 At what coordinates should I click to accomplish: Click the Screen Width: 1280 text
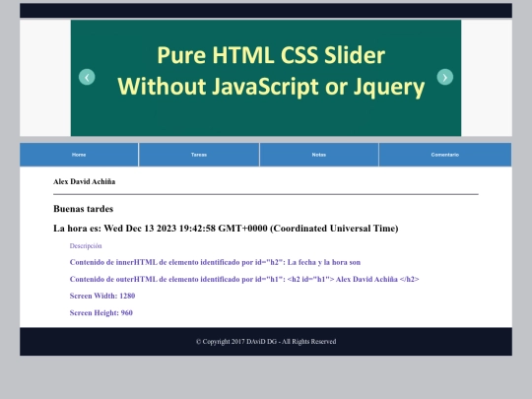tap(102, 296)
